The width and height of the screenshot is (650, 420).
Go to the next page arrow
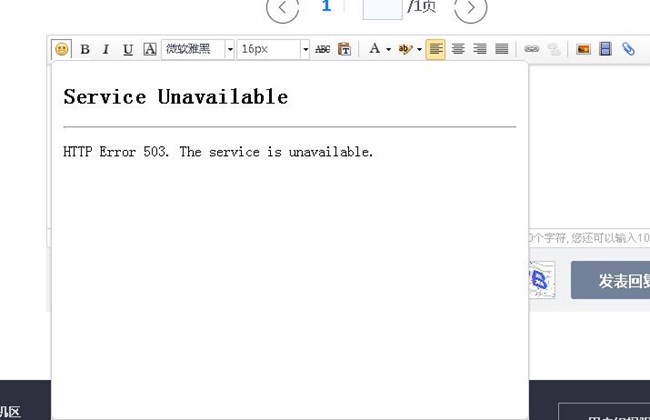(470, 9)
